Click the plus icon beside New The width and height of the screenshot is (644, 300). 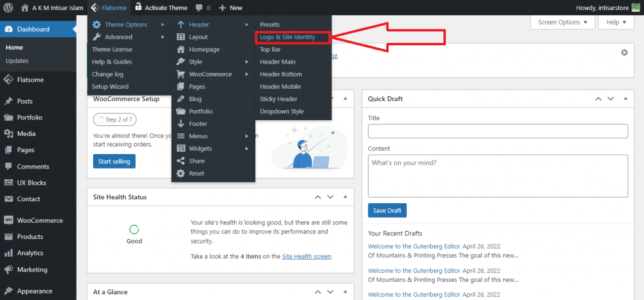(222, 8)
